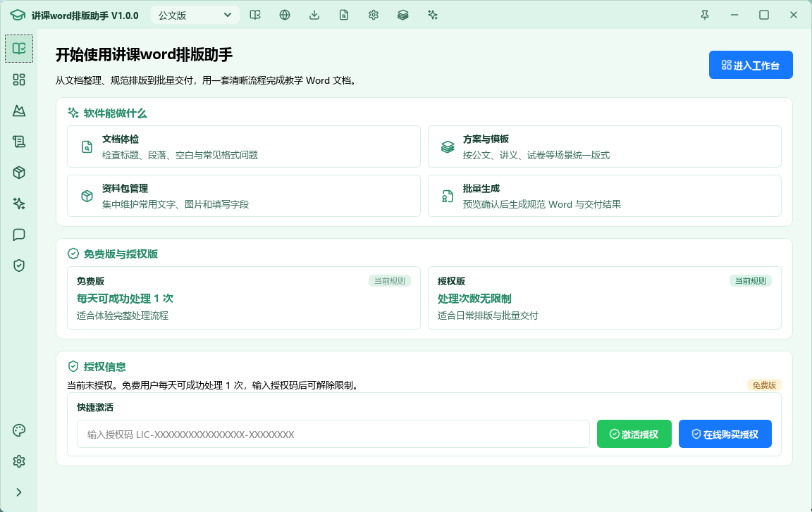The height and width of the screenshot is (512, 812).
Task: Select the 免费版 plan card
Action: [x=244, y=298]
